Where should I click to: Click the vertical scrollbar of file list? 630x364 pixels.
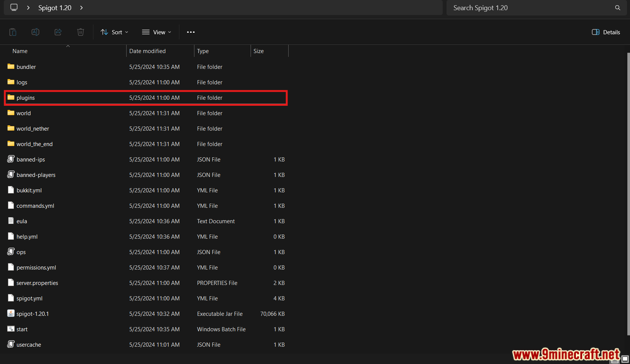[628, 194]
